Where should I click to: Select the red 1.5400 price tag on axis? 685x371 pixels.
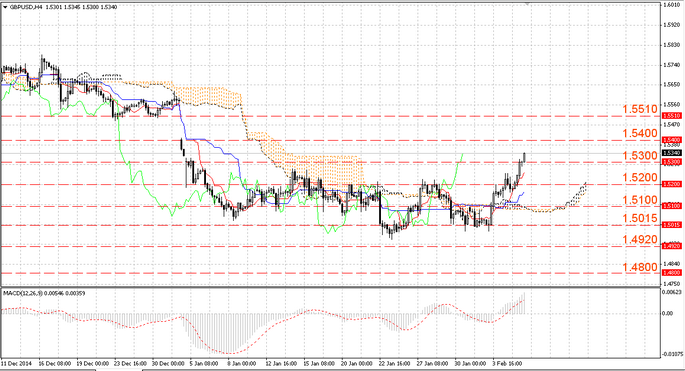pyautogui.click(x=672, y=140)
